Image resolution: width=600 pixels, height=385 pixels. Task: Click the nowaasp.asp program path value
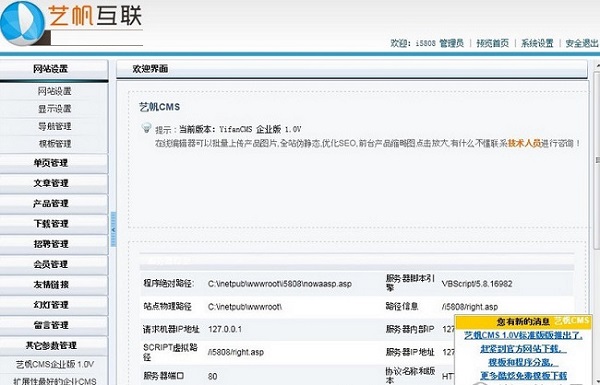pyautogui.click(x=280, y=284)
